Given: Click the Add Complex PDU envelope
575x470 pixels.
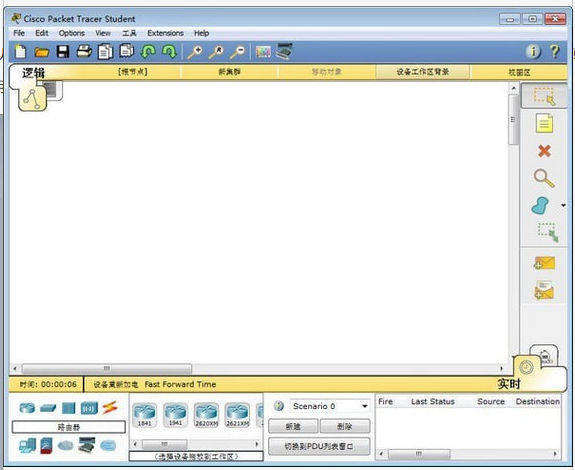Looking at the screenshot, I should tap(544, 290).
